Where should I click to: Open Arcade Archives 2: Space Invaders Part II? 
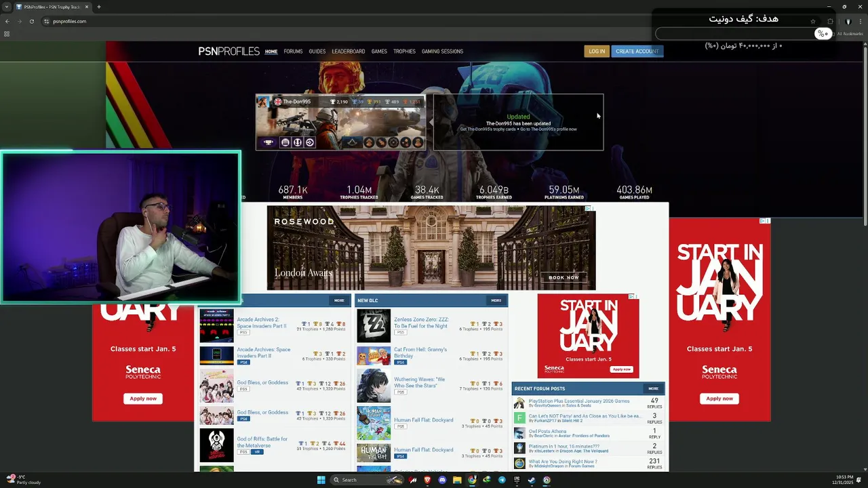coord(261,323)
